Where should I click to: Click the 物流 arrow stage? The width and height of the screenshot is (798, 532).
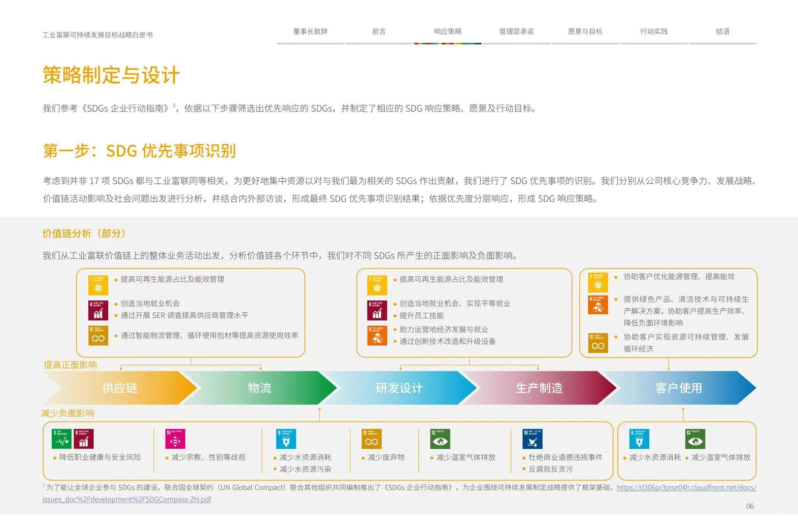260,388
